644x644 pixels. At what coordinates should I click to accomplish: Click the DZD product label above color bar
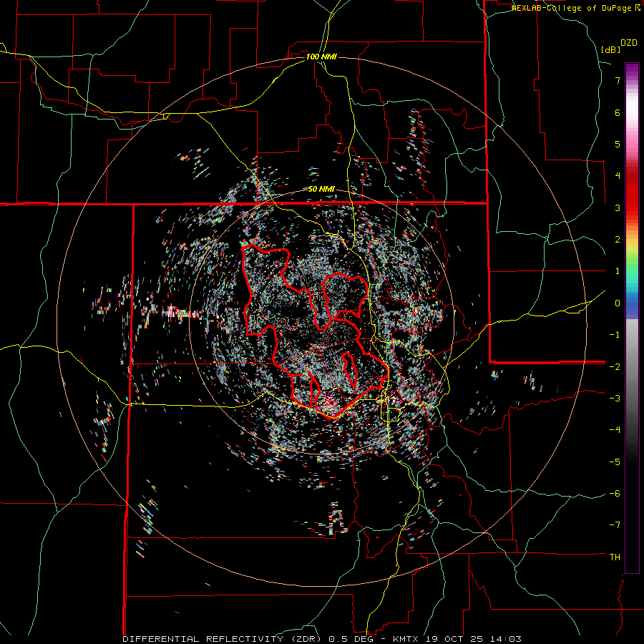629,43
